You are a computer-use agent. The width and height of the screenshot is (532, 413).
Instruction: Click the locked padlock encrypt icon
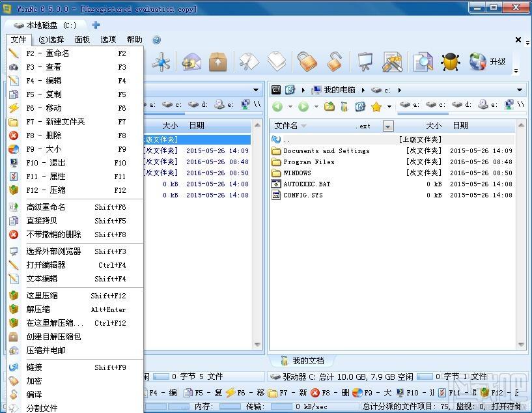coord(307,62)
